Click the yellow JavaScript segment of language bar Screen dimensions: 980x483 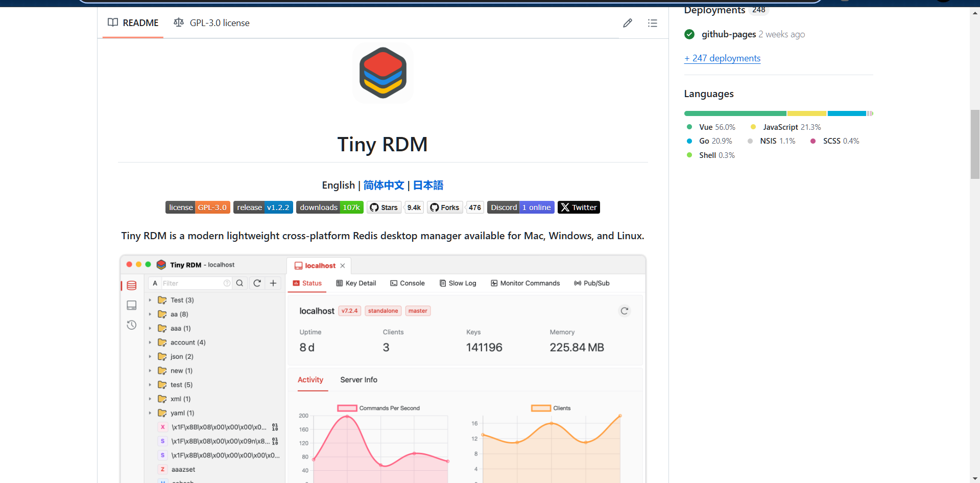[807, 113]
